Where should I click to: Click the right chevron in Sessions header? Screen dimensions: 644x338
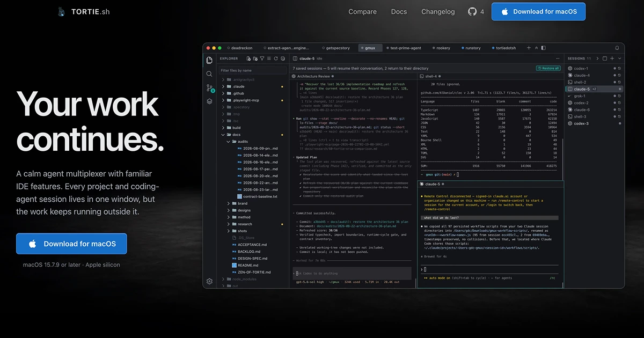click(x=597, y=58)
